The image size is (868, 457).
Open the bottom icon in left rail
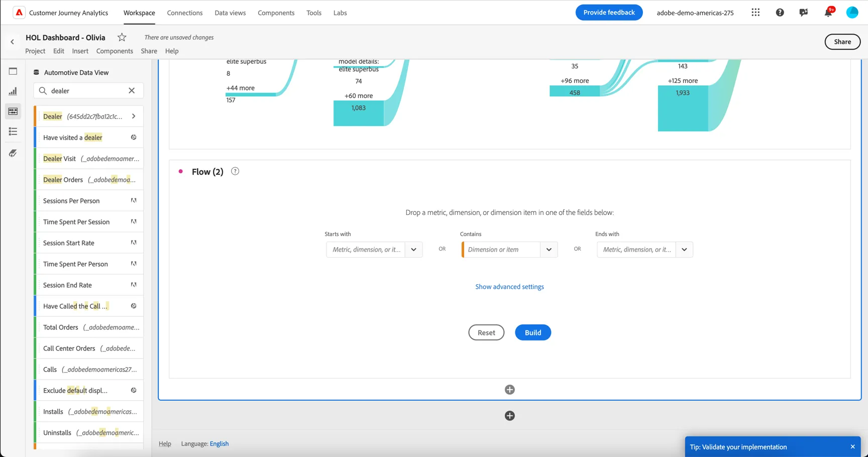click(x=13, y=153)
